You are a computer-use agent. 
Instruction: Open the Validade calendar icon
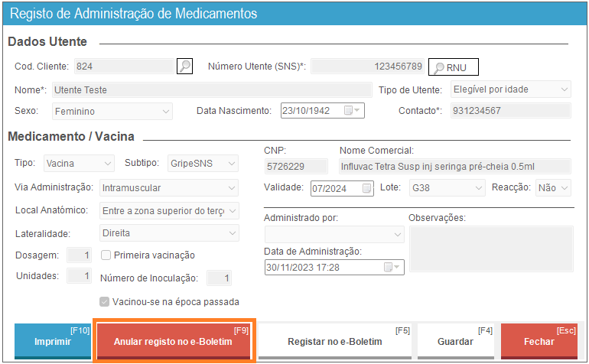click(x=367, y=187)
